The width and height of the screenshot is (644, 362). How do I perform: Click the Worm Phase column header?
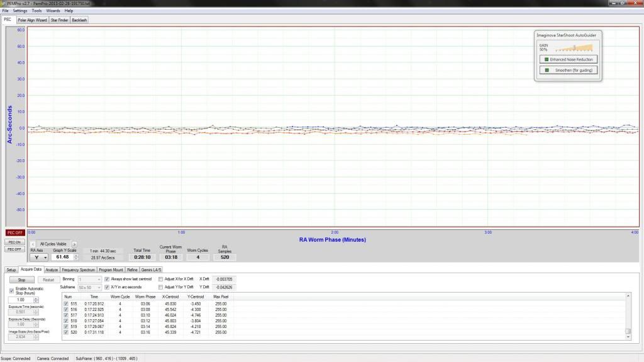click(x=145, y=297)
